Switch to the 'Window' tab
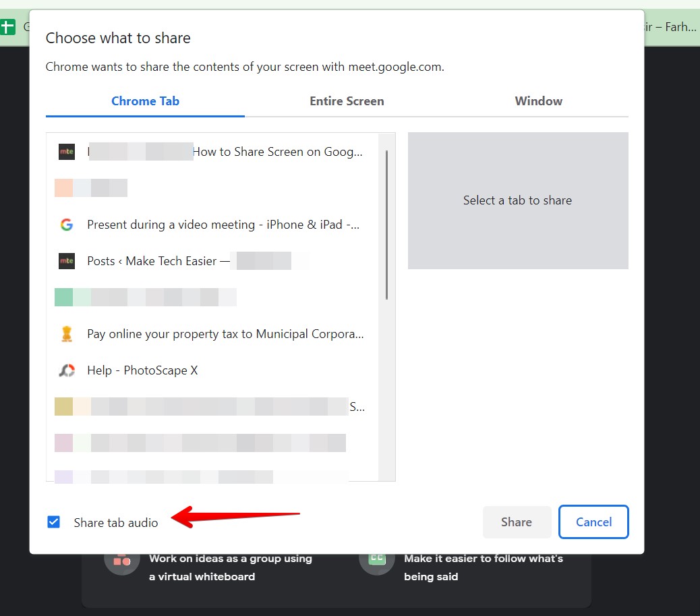The width and height of the screenshot is (700, 616). [x=538, y=101]
